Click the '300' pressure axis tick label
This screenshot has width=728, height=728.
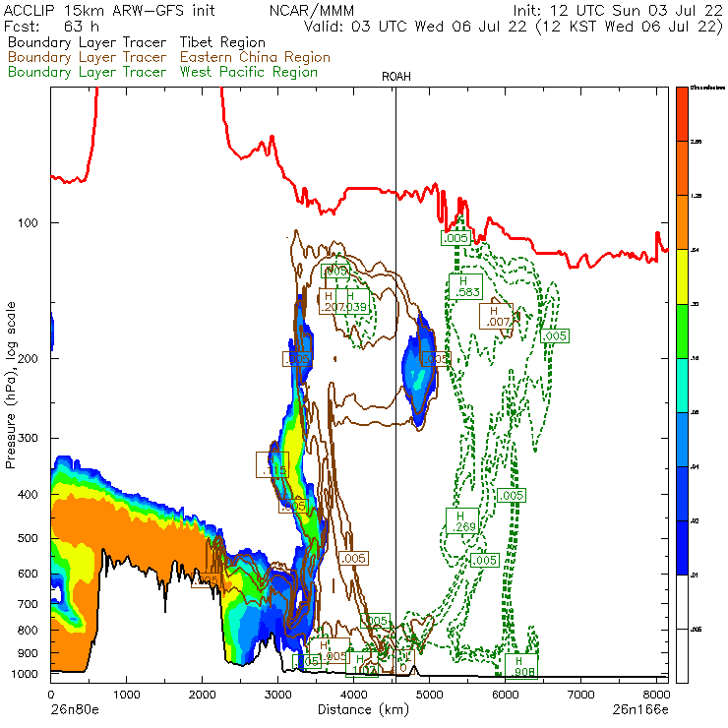(28, 438)
